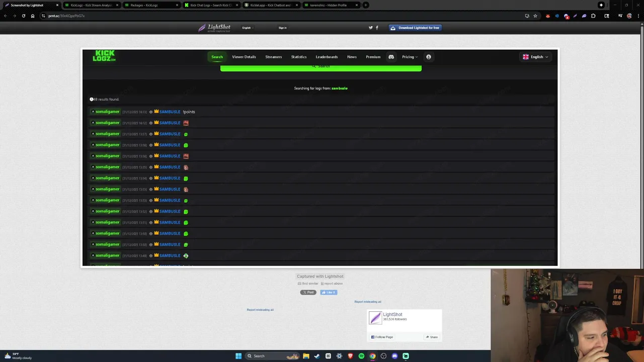Select Premium in KickLogz navbar

(373, 57)
